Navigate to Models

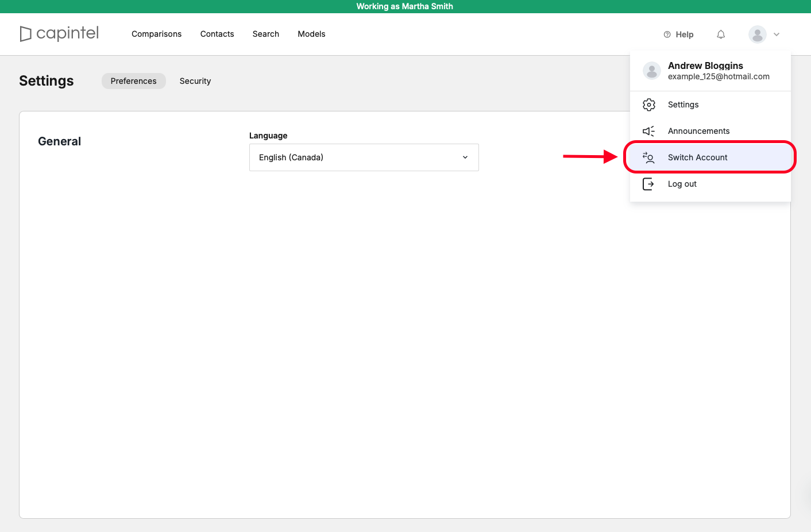pos(311,34)
